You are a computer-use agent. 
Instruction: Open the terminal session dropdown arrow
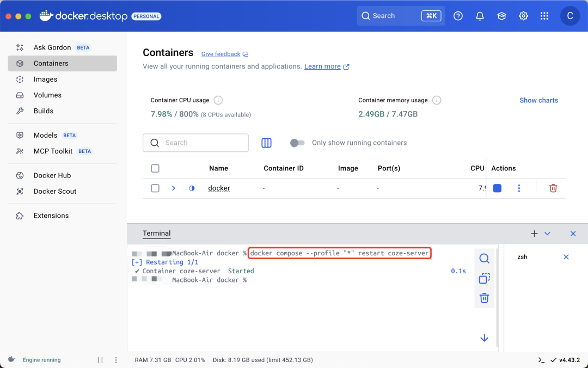(547, 234)
